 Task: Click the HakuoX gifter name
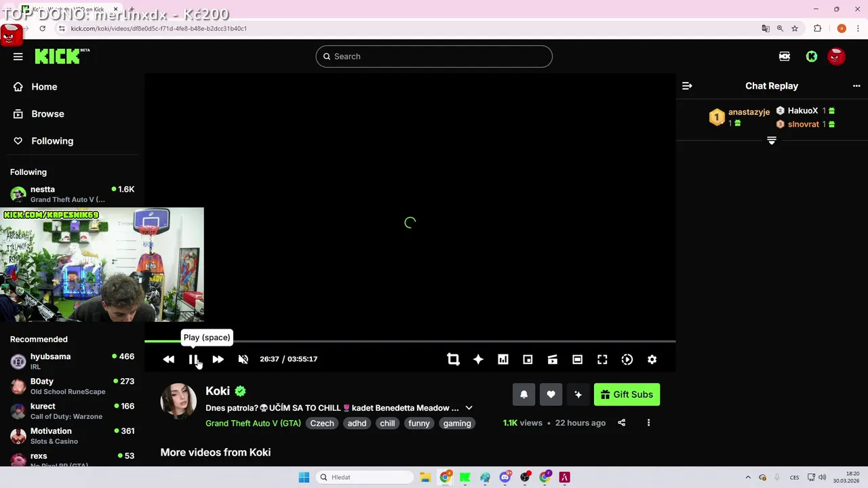[x=803, y=110]
